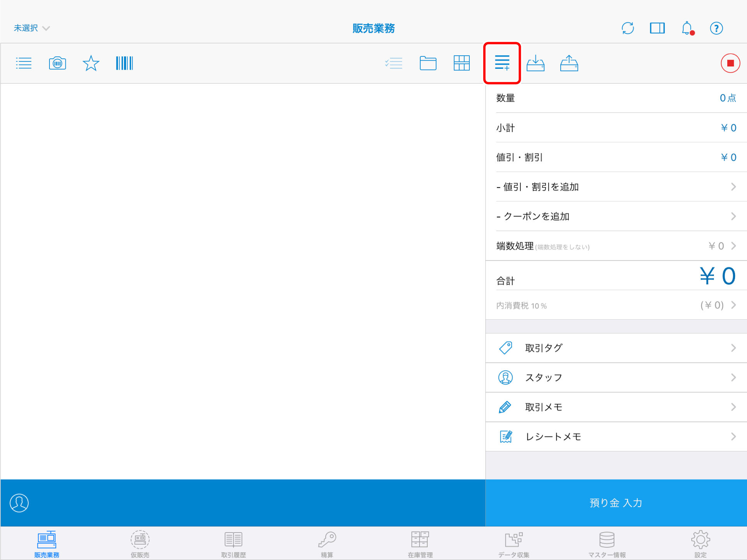Click the inbox download tray icon

536,63
